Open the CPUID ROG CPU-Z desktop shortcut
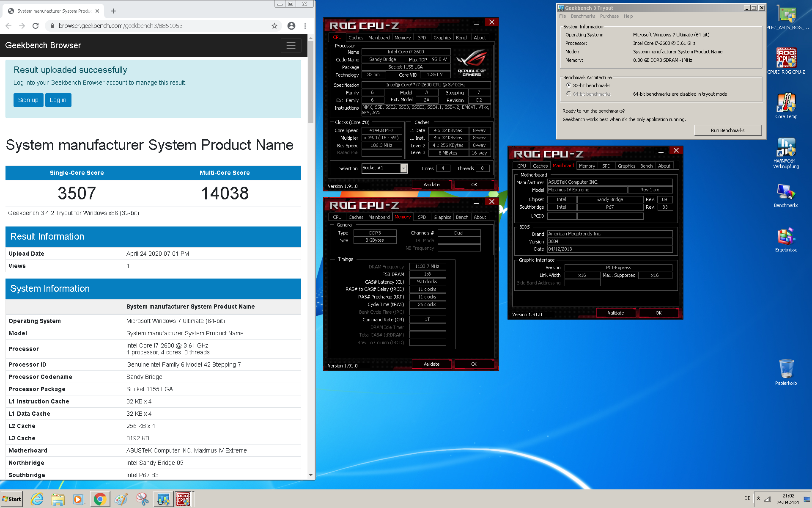 [x=786, y=61]
